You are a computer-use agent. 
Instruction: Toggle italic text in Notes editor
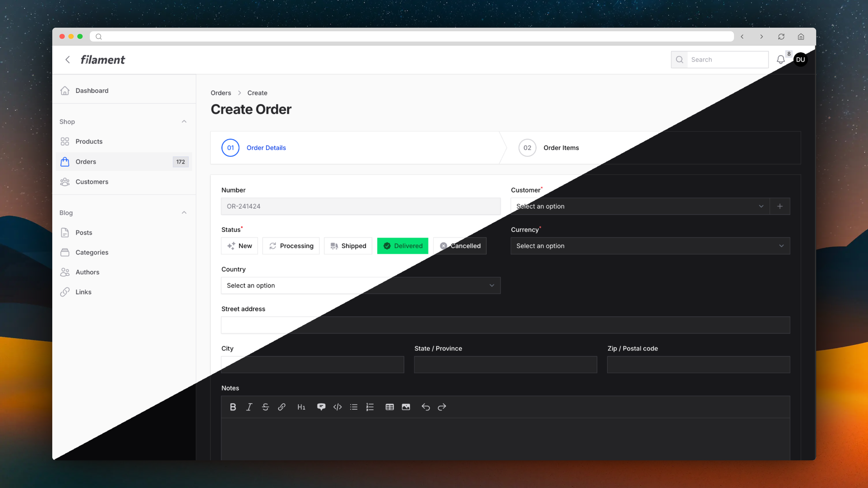pyautogui.click(x=249, y=407)
